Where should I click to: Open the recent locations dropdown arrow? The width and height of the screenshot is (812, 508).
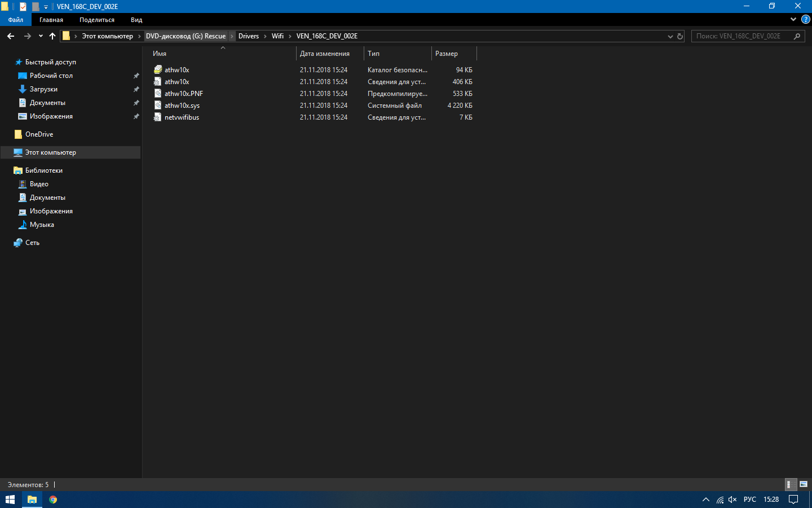tap(41, 36)
